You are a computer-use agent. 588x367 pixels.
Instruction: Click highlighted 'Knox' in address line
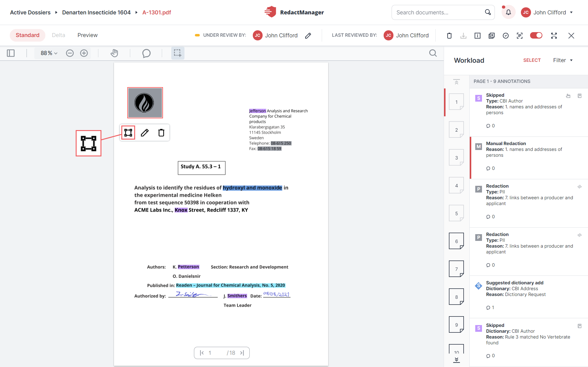point(181,210)
